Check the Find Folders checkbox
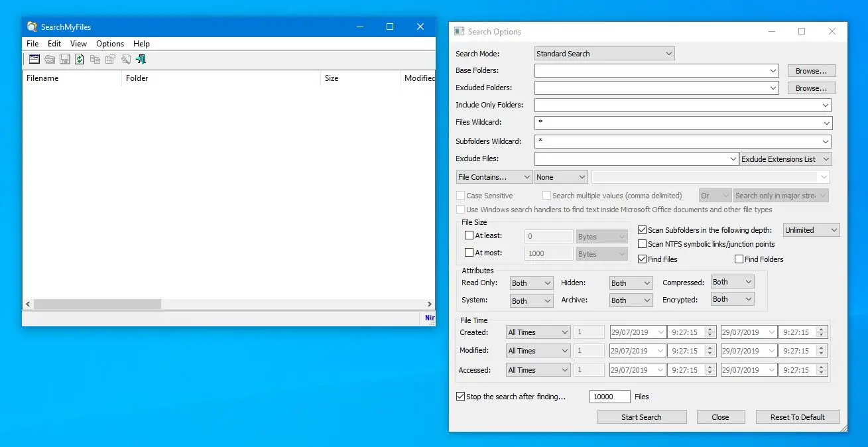This screenshot has height=447, width=868. [x=739, y=259]
